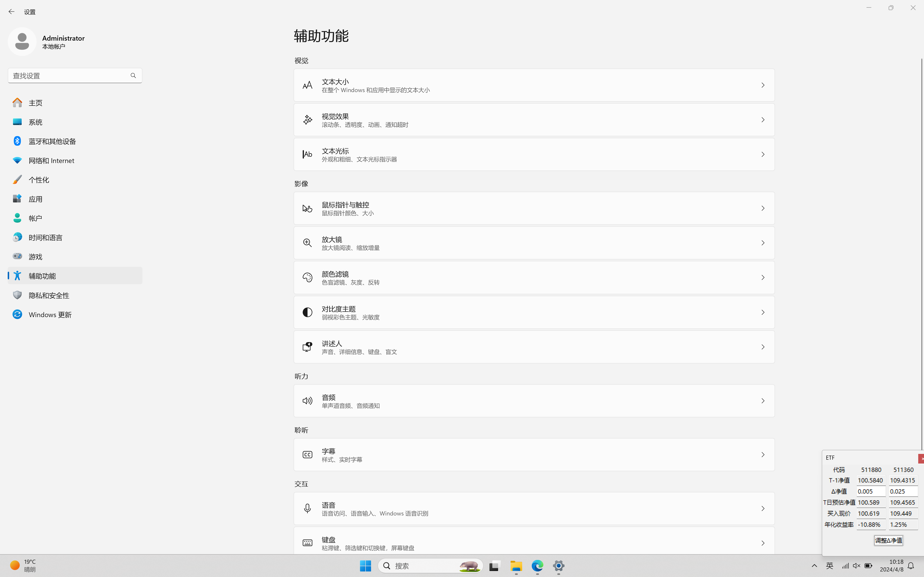Select 网络和 Internet in the sidebar
Screen dimensions: 924x577
click(51, 161)
